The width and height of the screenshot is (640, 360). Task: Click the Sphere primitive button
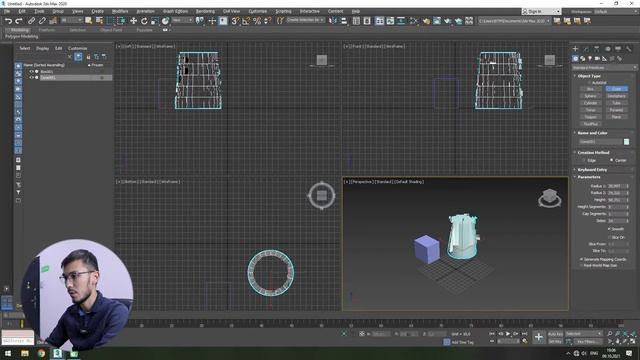590,96
